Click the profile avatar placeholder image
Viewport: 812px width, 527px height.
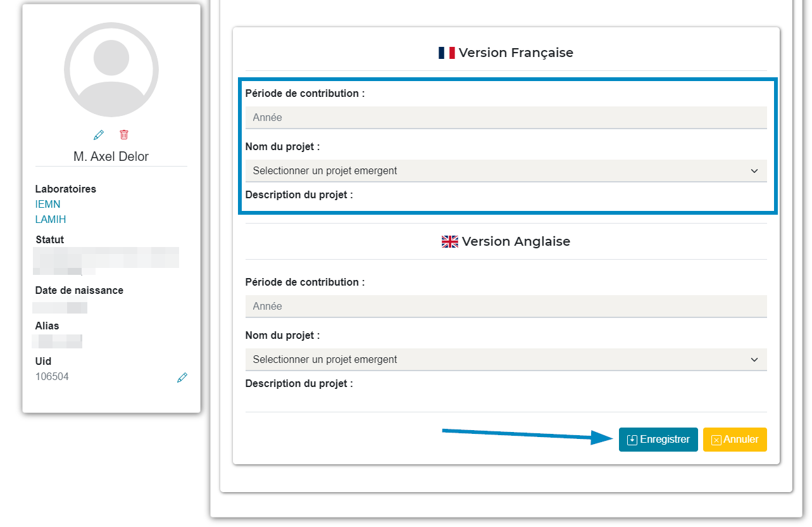click(x=111, y=70)
